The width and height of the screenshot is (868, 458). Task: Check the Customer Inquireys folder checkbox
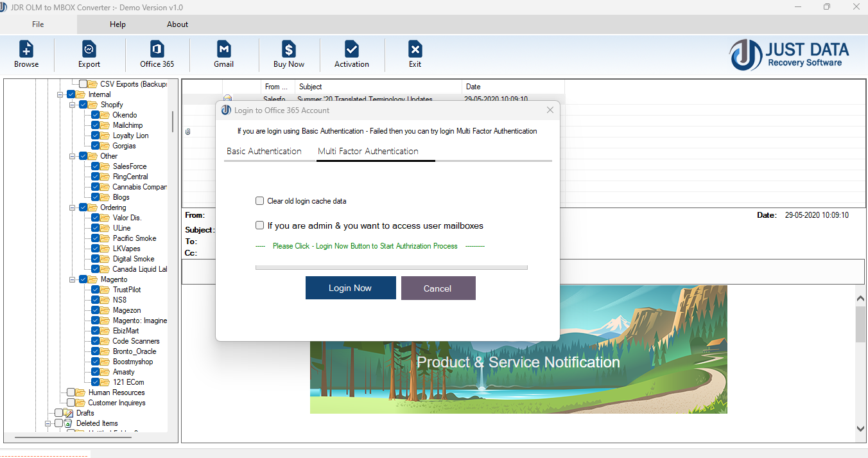tap(71, 403)
